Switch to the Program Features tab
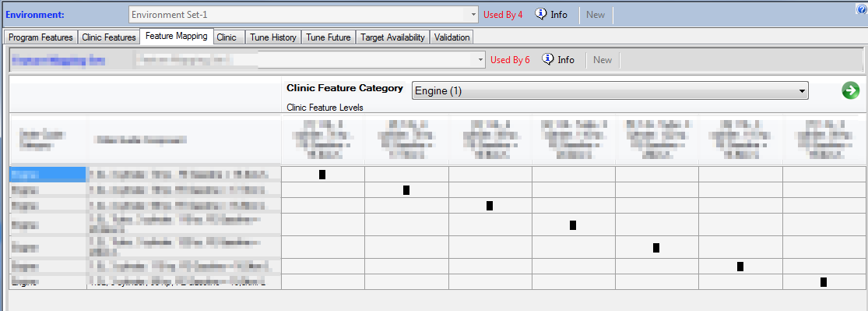Screen dimensions: 868x311 click(41, 37)
